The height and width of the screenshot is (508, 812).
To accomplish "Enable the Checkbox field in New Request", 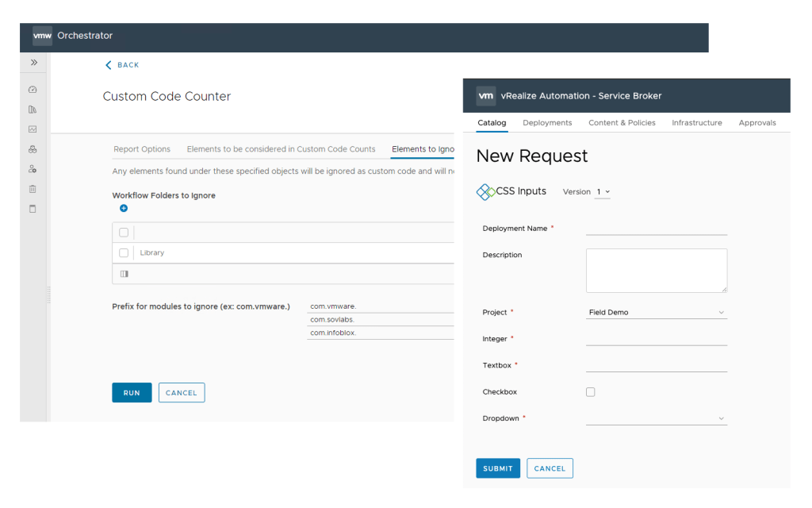I will coord(590,392).
